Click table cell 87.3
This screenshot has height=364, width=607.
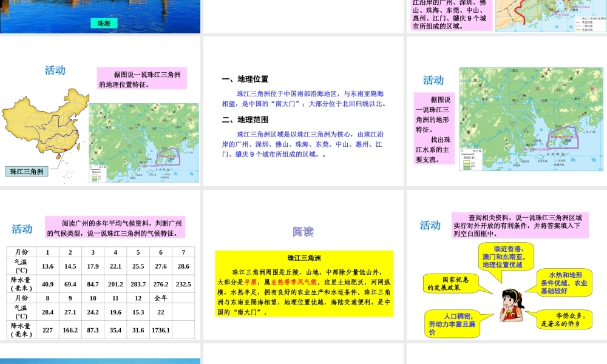pos(93,330)
